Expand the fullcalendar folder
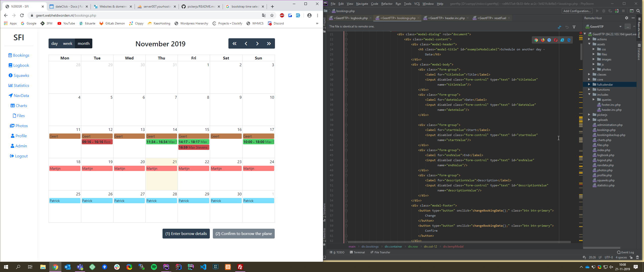644x272 pixels. (589, 84)
